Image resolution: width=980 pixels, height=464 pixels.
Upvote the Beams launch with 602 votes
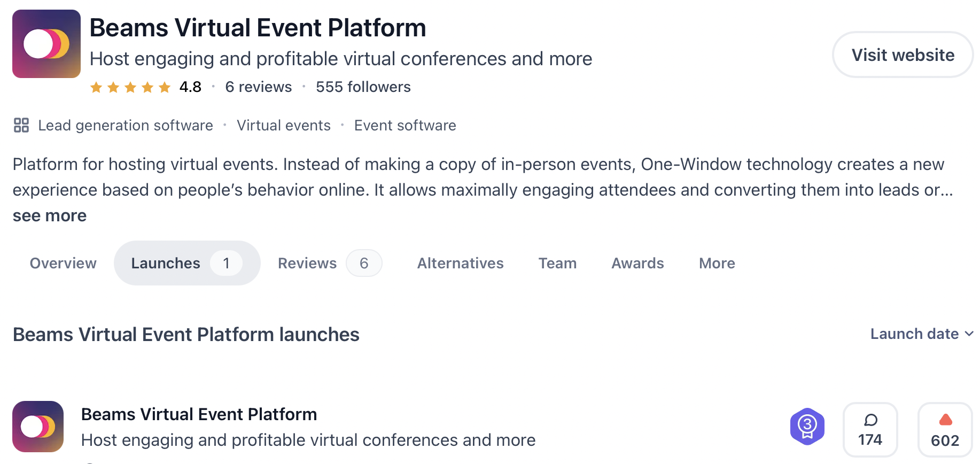[x=945, y=430]
